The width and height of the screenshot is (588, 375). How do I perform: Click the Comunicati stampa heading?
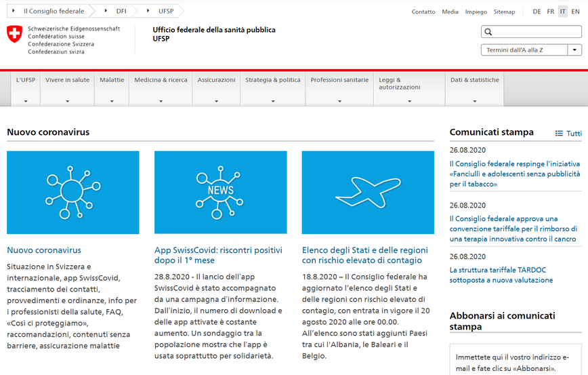coord(492,132)
